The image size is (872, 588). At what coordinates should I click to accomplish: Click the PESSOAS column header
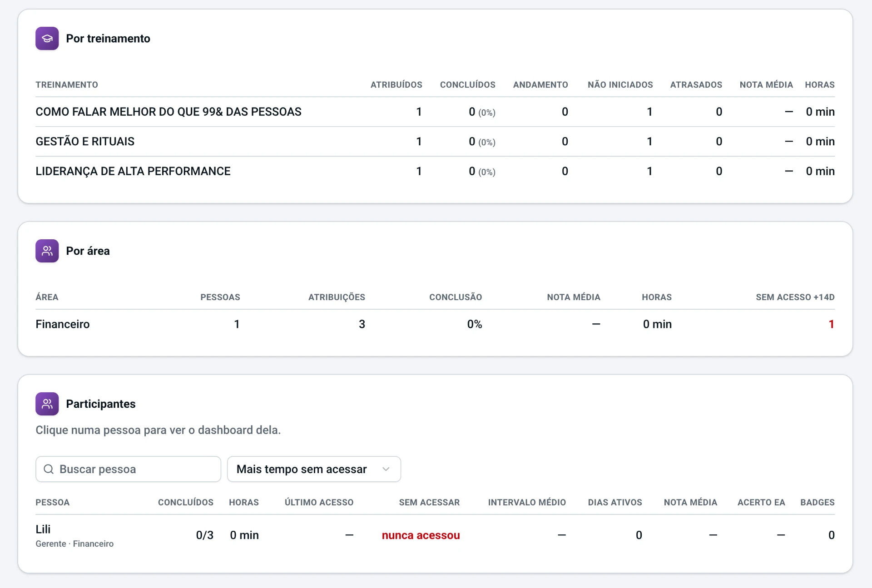(220, 297)
